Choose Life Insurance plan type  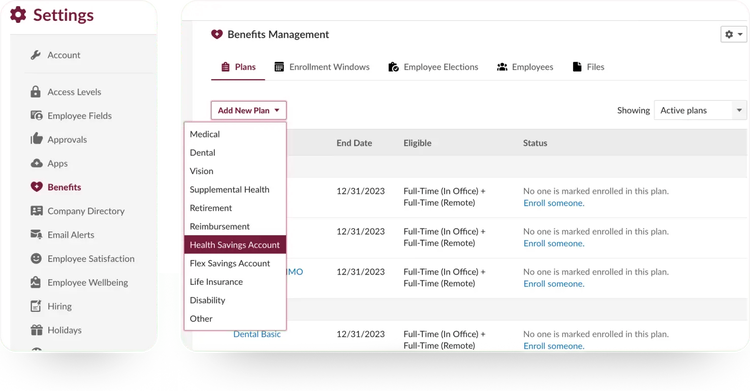pyautogui.click(x=235, y=281)
